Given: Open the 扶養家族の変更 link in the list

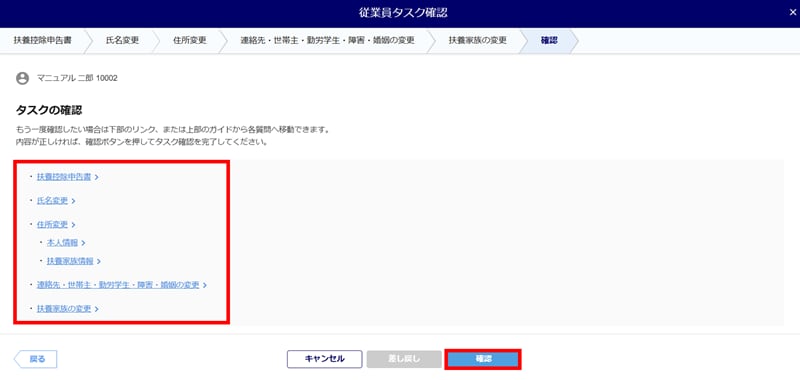Looking at the screenshot, I should pyautogui.click(x=64, y=309).
